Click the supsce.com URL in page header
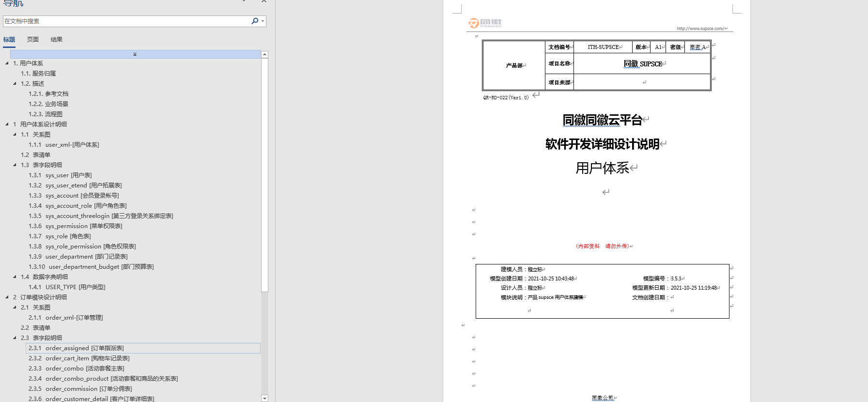The width and height of the screenshot is (868, 402). click(x=700, y=29)
